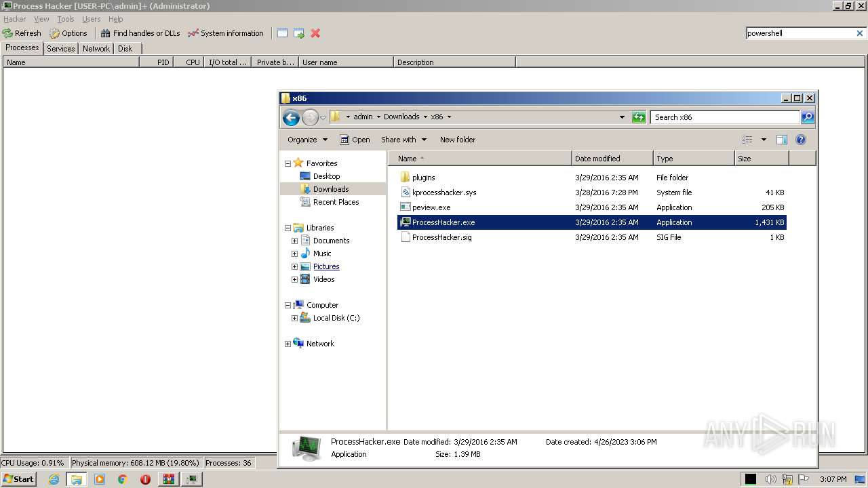Image resolution: width=868 pixels, height=488 pixels.
Task: Sort by Date modified column header
Action: (613, 159)
